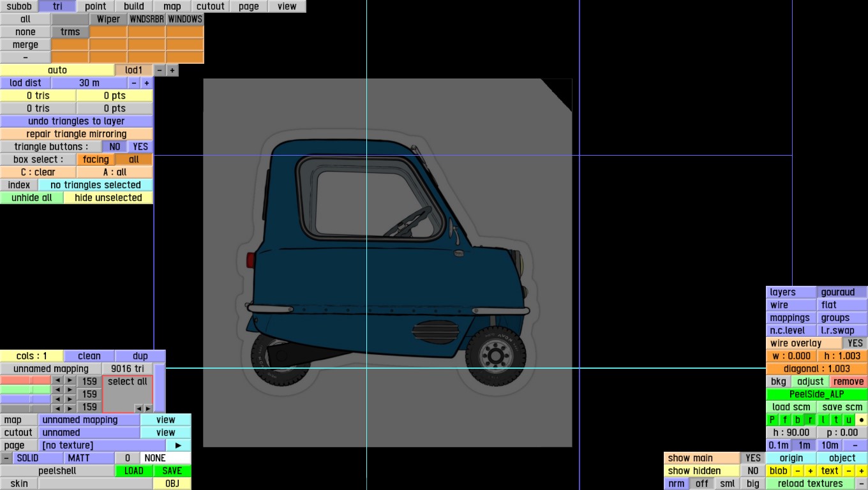Screen dimensions: 868x490
Task: Click the minus button next to blob
Action: [x=798, y=471]
